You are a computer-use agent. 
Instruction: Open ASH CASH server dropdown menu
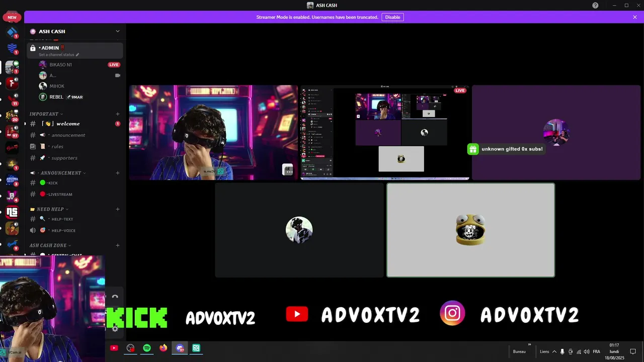coord(118,31)
